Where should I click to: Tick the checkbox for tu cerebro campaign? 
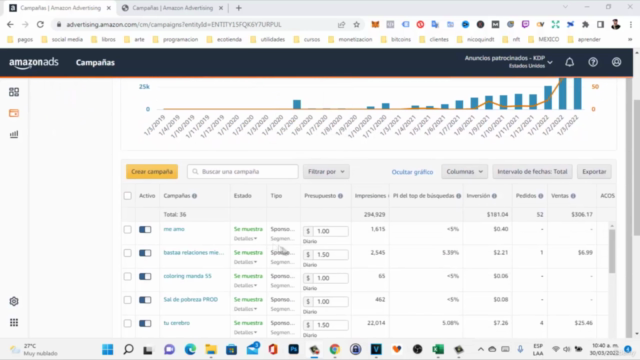(128, 323)
